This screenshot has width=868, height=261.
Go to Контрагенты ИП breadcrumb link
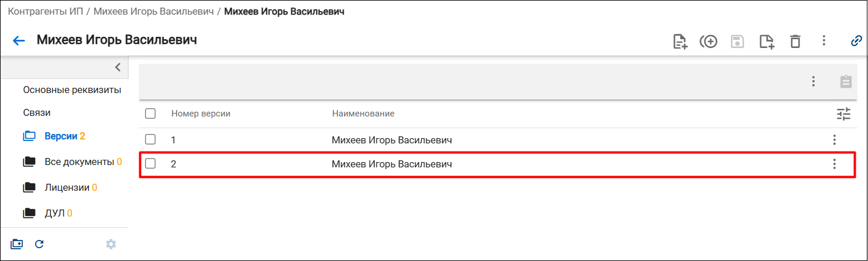[x=45, y=11]
